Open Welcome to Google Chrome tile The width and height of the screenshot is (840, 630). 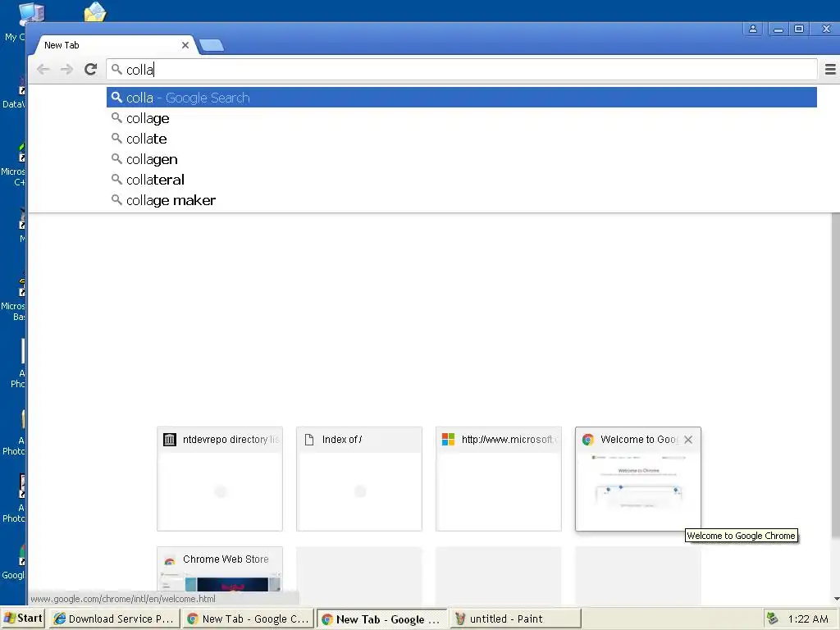[x=638, y=479]
